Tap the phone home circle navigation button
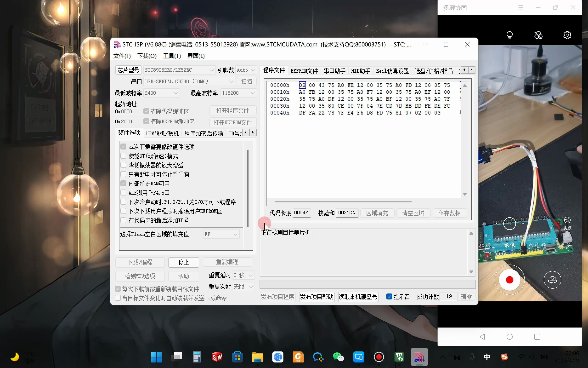Image resolution: width=588 pixels, height=368 pixels. pyautogui.click(x=509, y=336)
